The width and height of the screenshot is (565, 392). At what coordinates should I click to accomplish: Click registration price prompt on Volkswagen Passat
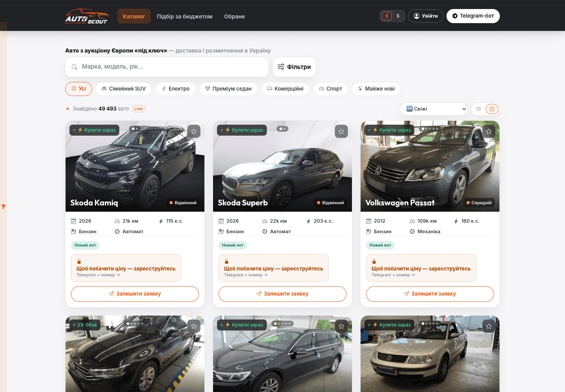click(421, 268)
